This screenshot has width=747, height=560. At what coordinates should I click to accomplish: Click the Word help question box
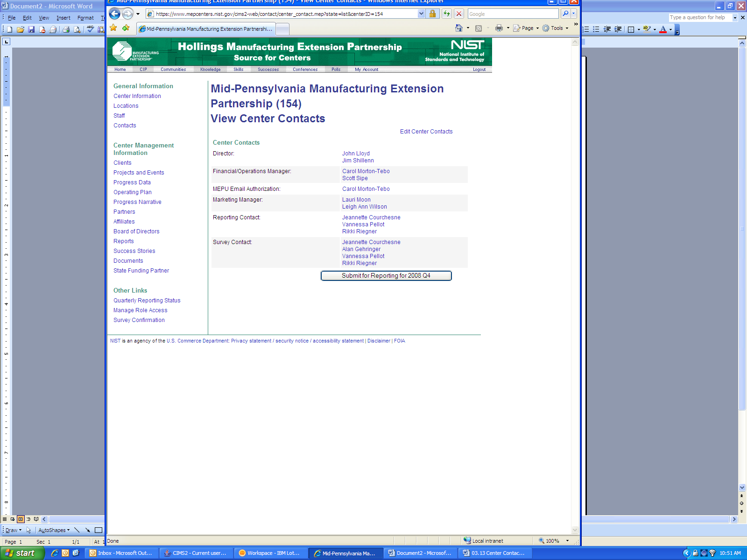click(700, 18)
